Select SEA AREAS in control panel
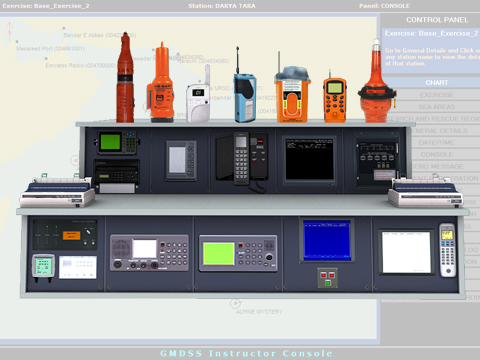Screen dimensions: 480x360 pyautogui.click(x=437, y=107)
